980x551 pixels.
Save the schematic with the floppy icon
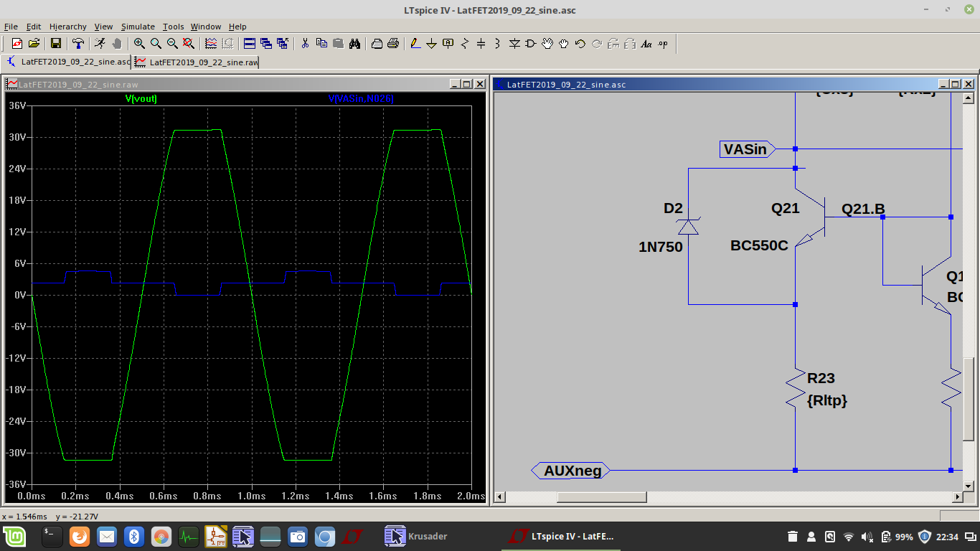click(56, 44)
